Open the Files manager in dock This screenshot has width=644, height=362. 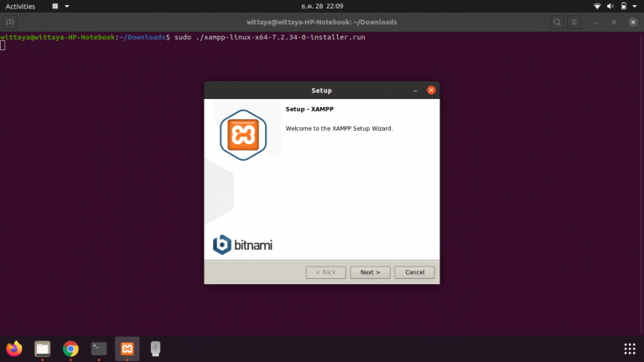(x=42, y=349)
